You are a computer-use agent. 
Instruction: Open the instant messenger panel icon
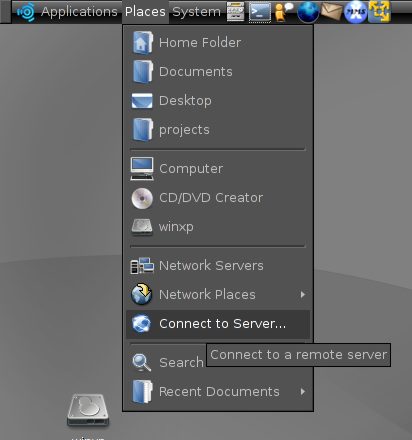[x=283, y=12]
